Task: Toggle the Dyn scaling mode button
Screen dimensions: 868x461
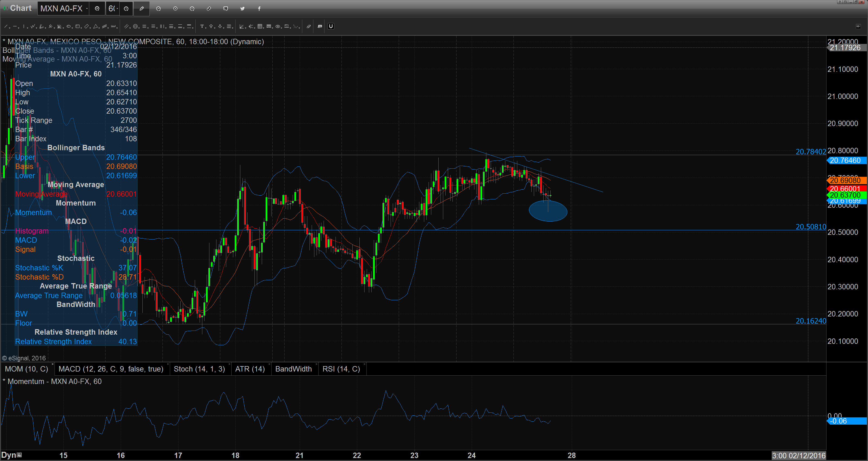Action: click(11, 455)
